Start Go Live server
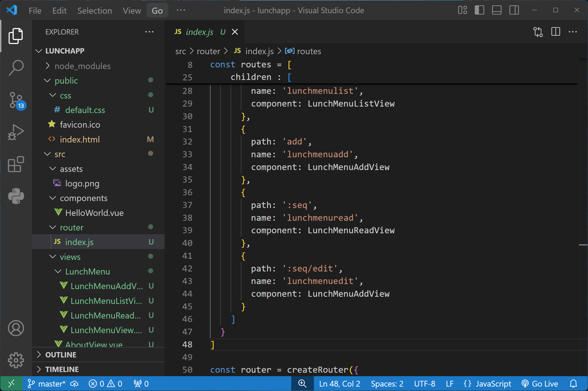The image size is (588, 391). [540, 384]
